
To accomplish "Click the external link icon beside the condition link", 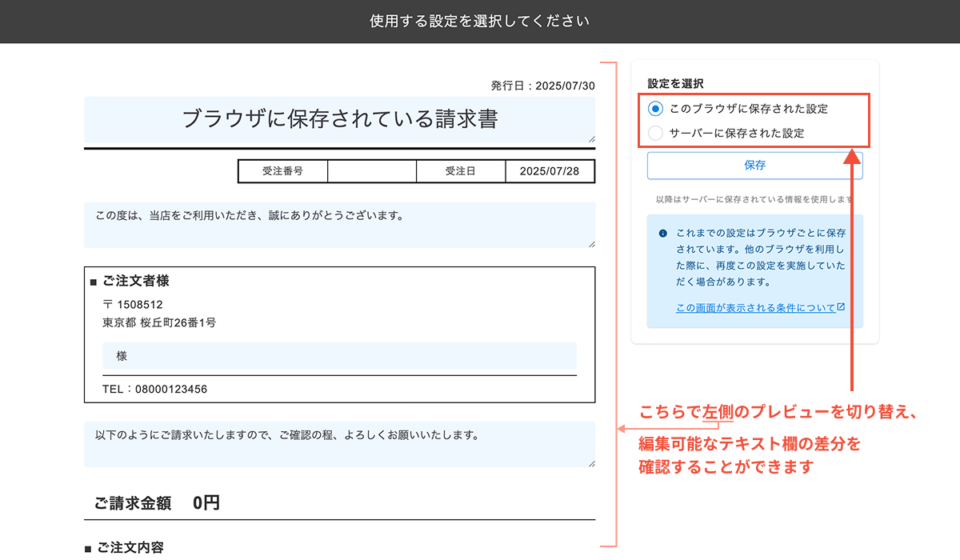I will 841,306.
